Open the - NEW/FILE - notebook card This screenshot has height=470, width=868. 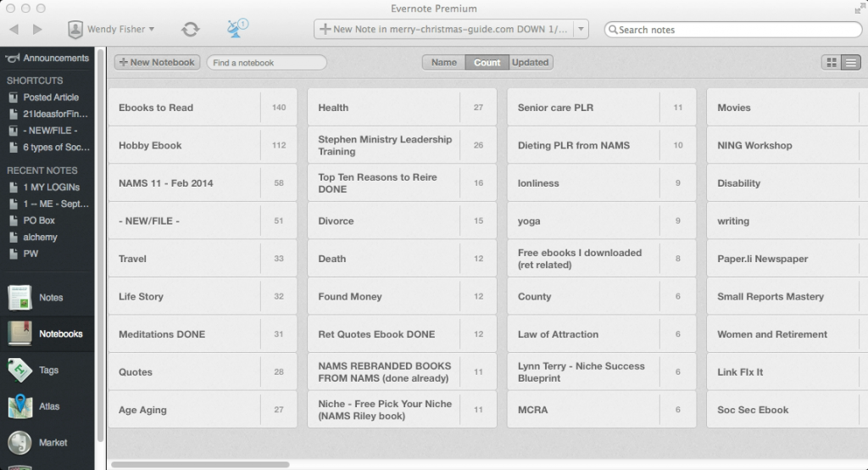[x=203, y=221]
